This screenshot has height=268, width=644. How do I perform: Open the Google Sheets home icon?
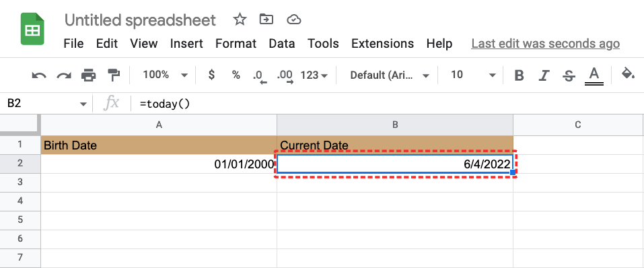click(32, 29)
